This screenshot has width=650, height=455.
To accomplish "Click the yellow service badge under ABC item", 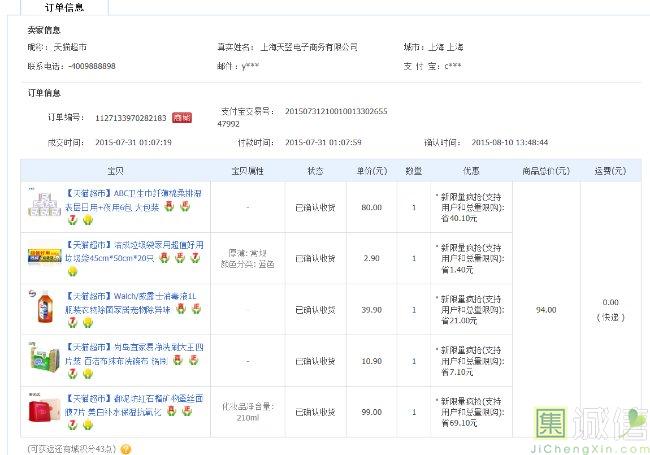I will (x=87, y=219).
